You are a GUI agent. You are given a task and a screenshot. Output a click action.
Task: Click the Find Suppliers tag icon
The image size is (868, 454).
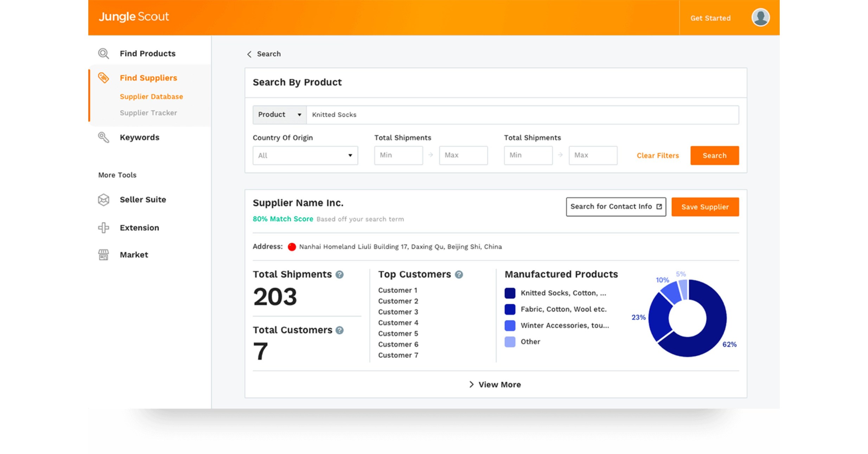point(103,78)
